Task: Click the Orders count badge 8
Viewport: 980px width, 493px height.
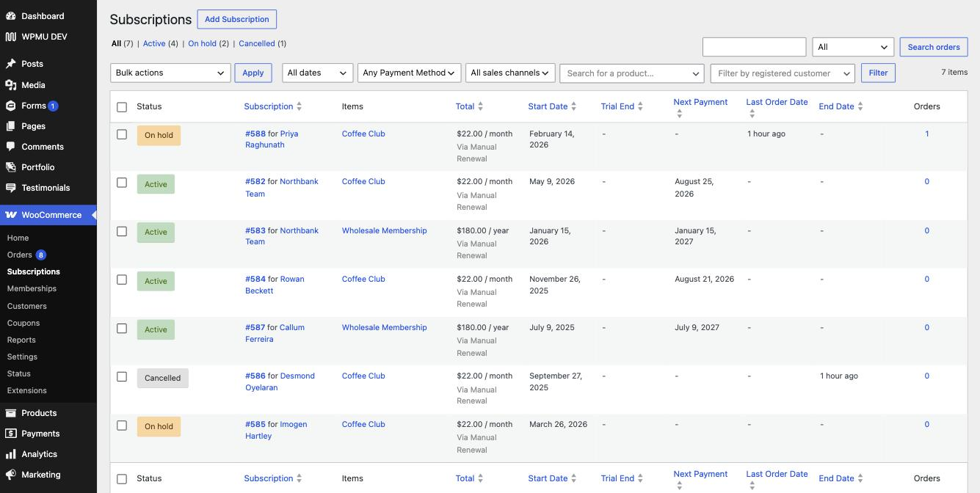Action: [41, 255]
